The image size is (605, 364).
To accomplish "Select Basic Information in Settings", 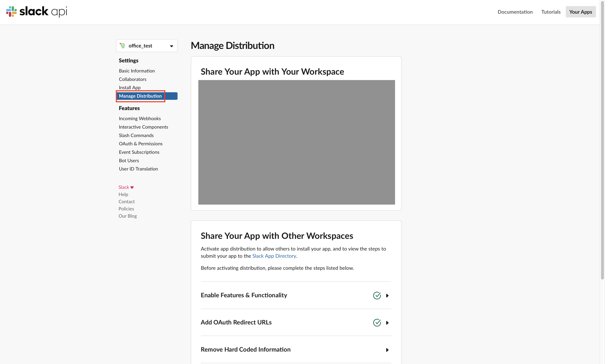I will pos(137,71).
